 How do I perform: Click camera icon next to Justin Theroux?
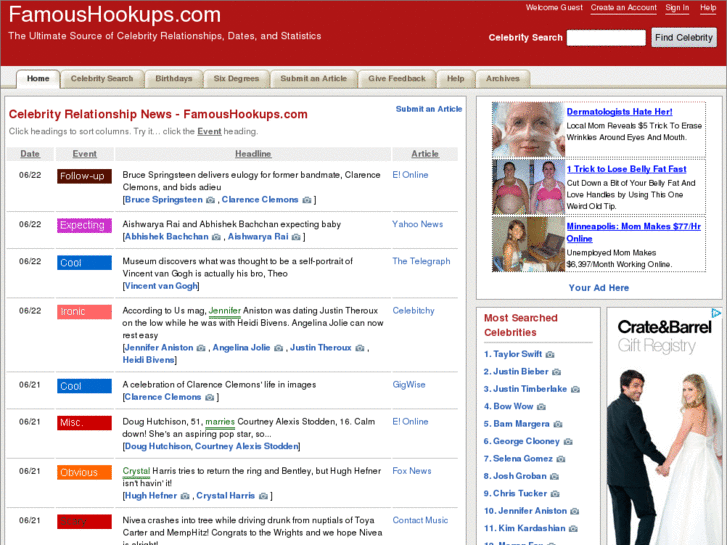[x=360, y=348]
